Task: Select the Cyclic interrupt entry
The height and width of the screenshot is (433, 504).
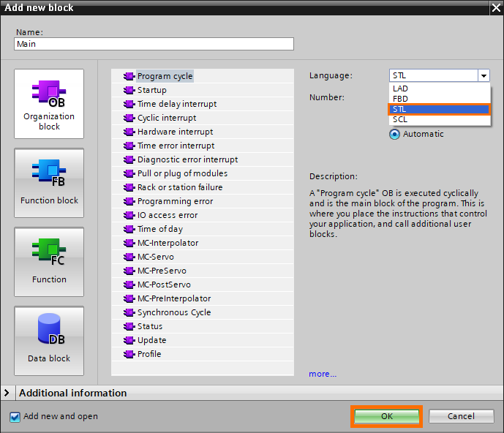Action: click(203, 118)
